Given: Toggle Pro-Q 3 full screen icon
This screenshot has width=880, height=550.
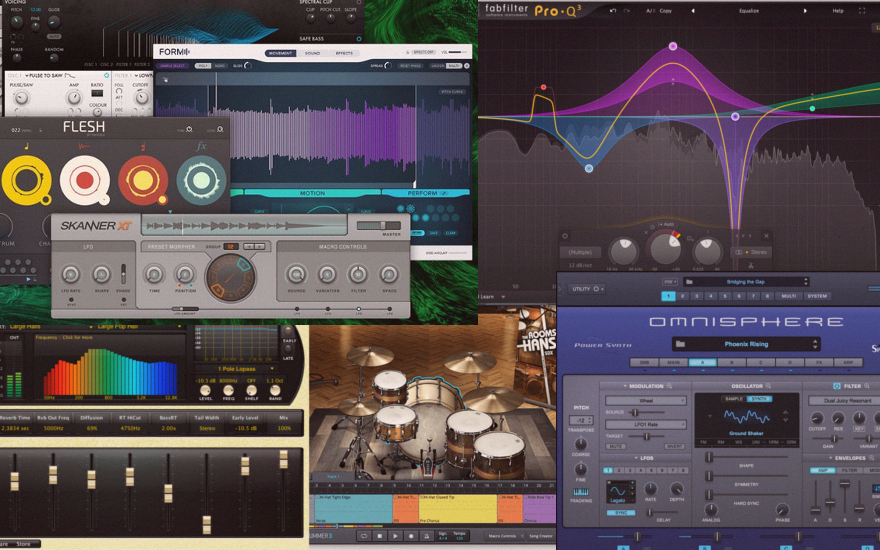Looking at the screenshot, I should (x=861, y=11).
